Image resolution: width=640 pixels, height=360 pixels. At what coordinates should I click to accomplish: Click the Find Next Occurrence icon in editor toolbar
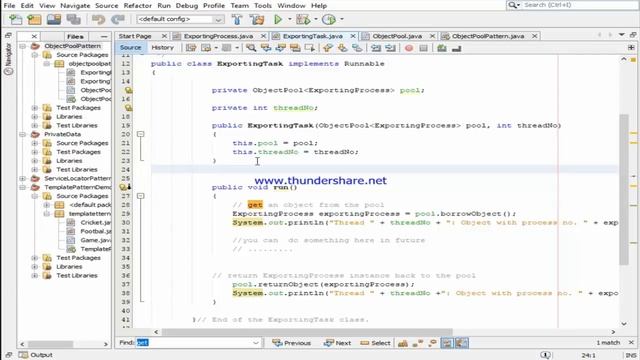pyautogui.click(x=280, y=48)
